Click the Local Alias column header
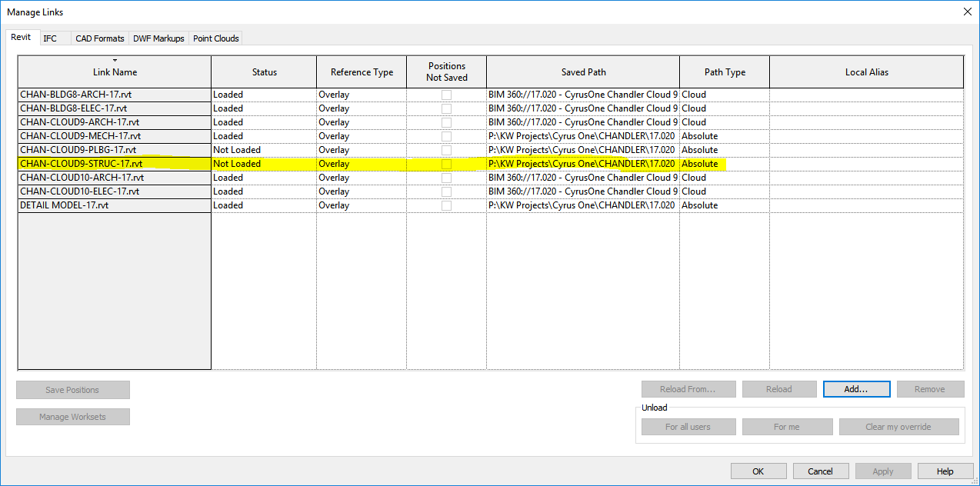 pyautogui.click(x=866, y=72)
